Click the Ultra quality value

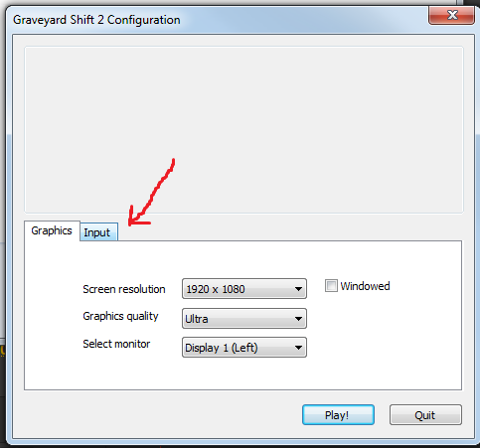(197, 319)
